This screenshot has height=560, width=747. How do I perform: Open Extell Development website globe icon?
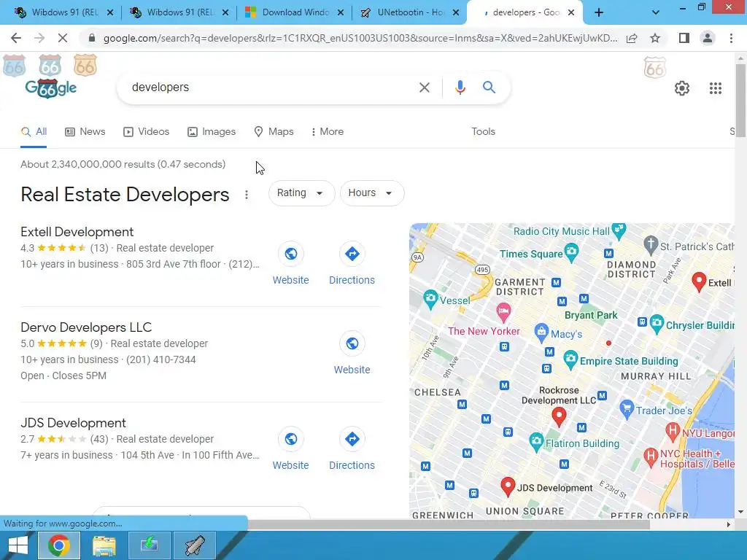tap(290, 254)
